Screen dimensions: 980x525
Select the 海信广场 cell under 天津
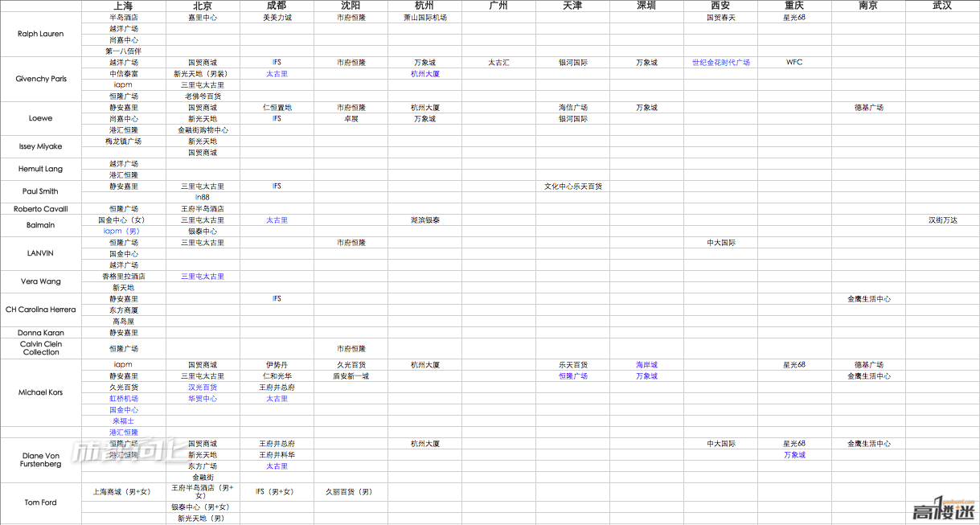point(573,107)
